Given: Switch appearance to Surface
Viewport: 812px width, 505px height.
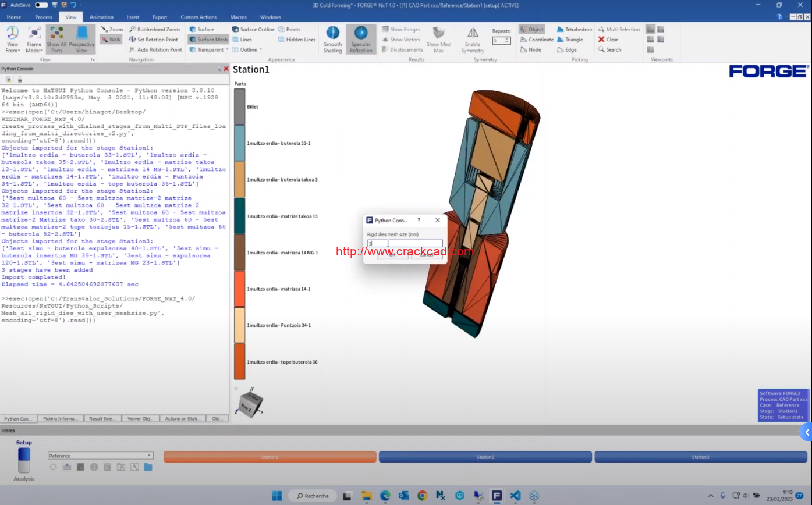Looking at the screenshot, I should pyautogui.click(x=201, y=29).
